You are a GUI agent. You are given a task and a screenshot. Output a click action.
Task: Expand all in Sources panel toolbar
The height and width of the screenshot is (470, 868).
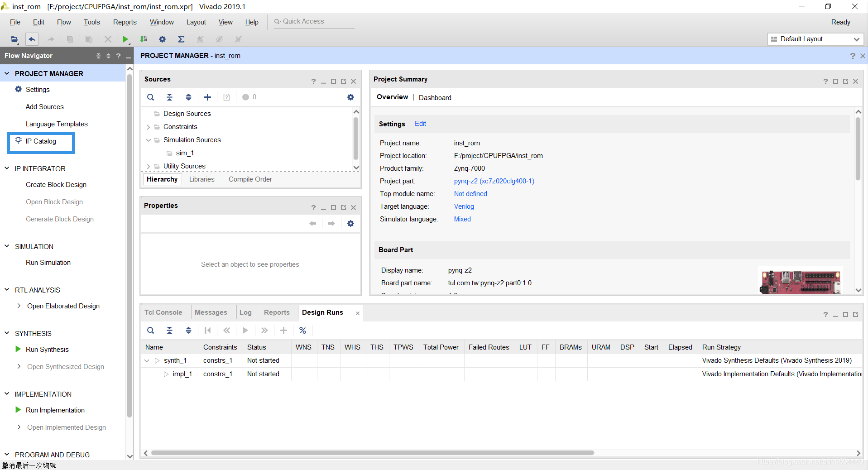(x=188, y=97)
